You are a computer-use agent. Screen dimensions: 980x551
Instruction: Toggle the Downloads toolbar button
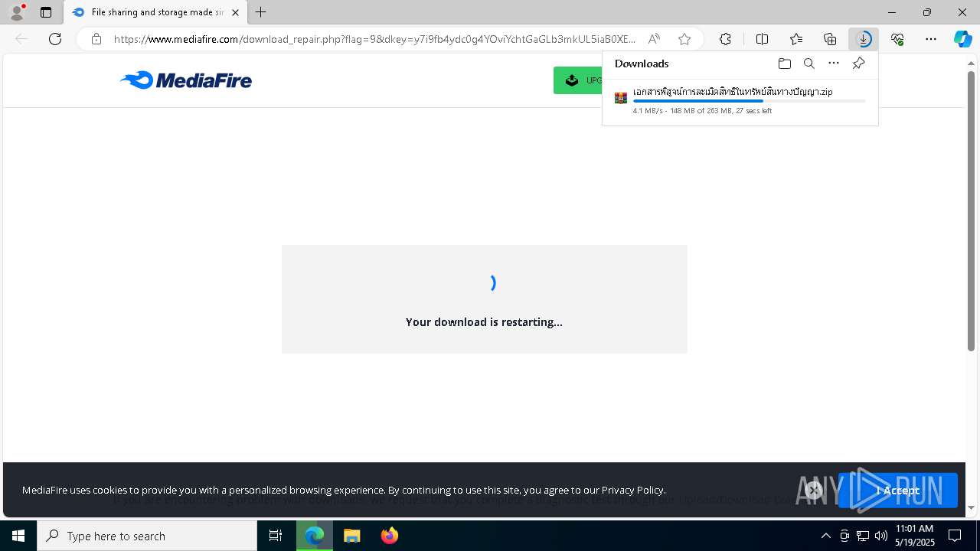click(x=864, y=39)
